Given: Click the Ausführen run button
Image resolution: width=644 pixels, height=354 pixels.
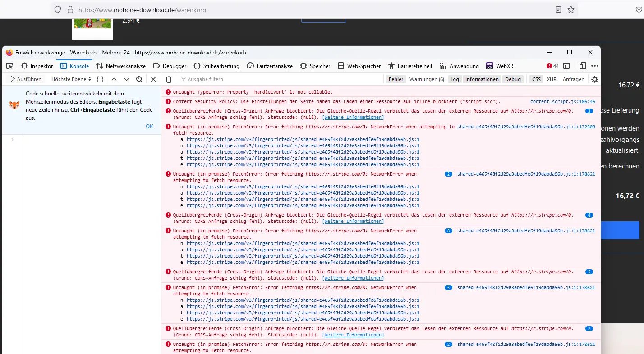Looking at the screenshot, I should point(26,79).
